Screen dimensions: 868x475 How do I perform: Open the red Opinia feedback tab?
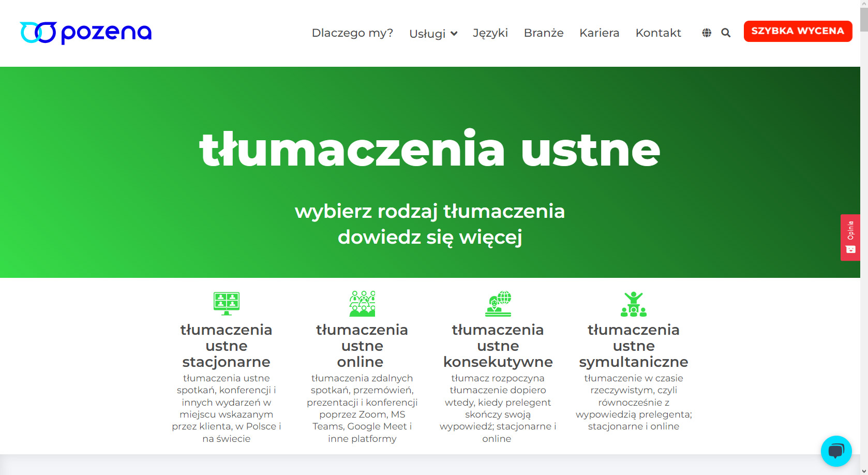(x=850, y=237)
